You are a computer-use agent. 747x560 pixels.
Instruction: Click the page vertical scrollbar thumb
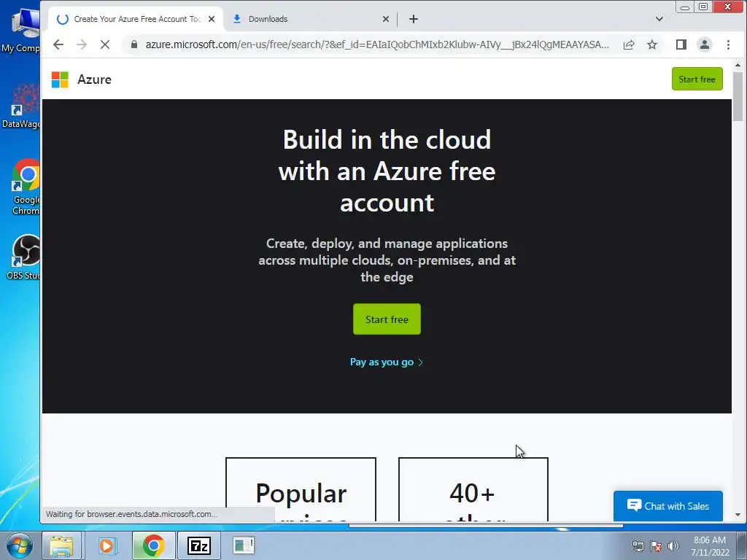(x=738, y=97)
